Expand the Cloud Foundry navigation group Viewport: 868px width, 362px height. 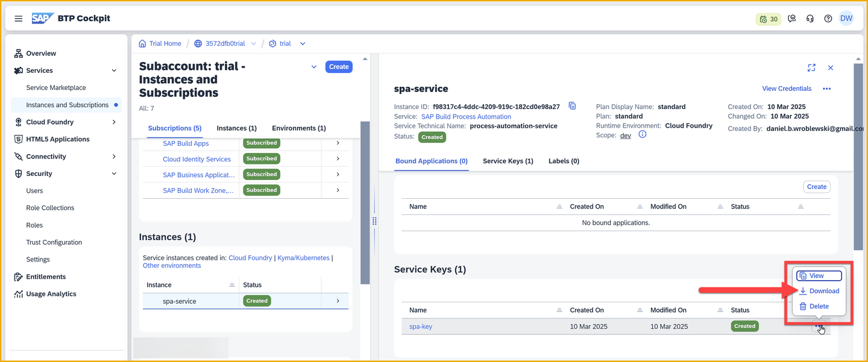coord(114,122)
